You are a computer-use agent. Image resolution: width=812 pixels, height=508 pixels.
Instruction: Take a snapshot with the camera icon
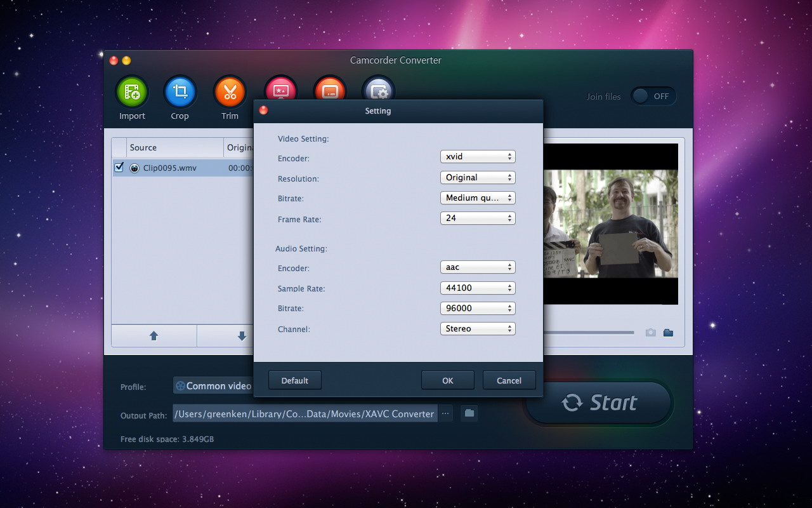(650, 332)
